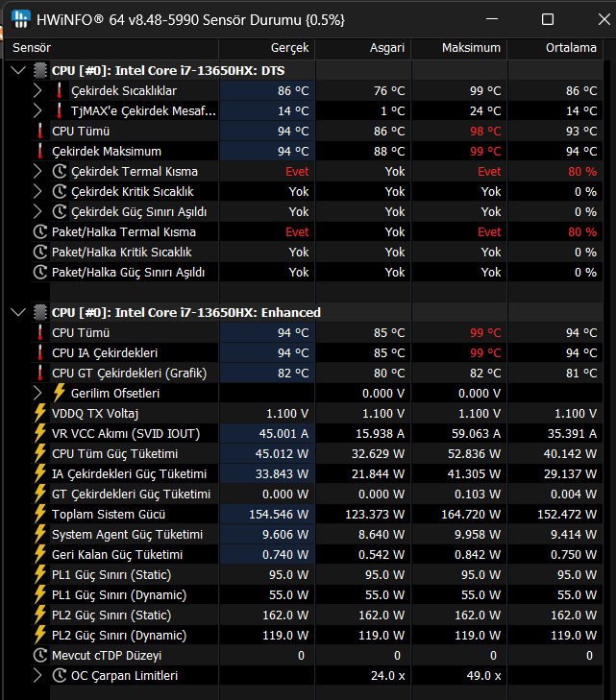Screen dimensions: 616x700
Task: Select the PL2 Güç Sınırı (Static) row label
Action: click(111, 616)
